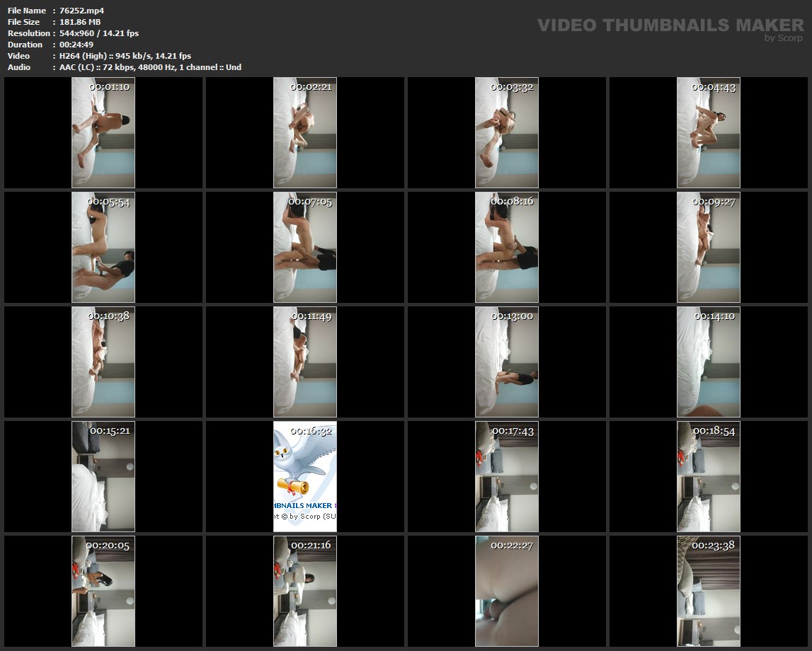Click the frame with timestamp 00:05:54
This screenshot has width=812, height=651.
pos(103,247)
